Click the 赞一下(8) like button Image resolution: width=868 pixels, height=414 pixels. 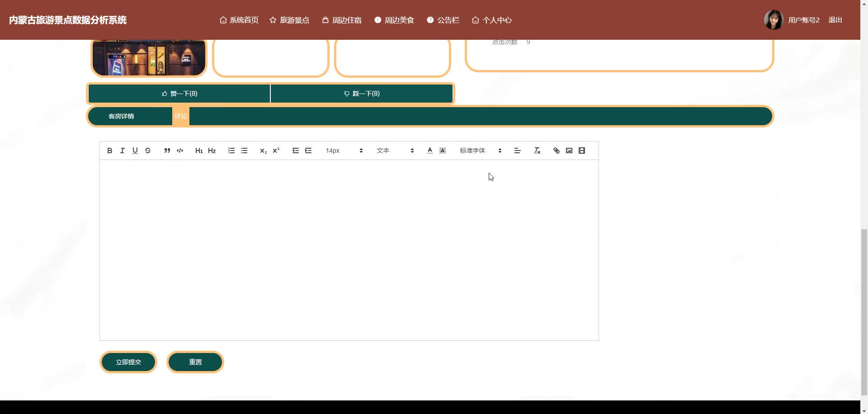tap(179, 94)
